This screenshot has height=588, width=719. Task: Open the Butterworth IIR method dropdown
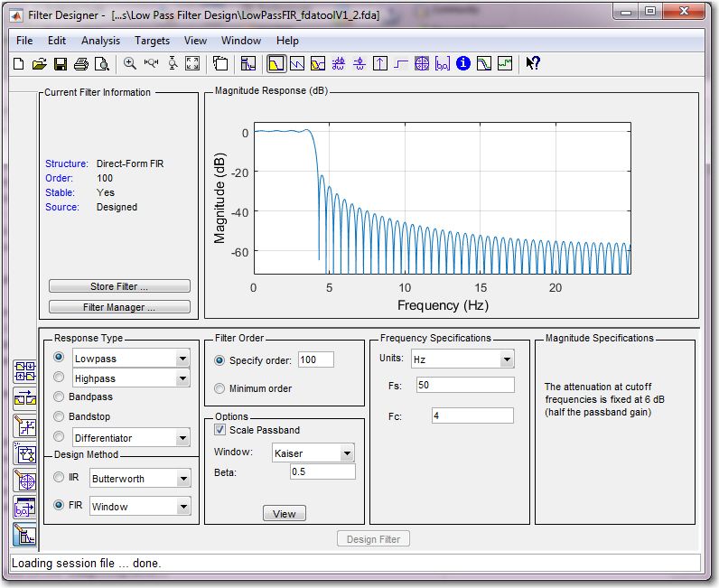point(183,479)
